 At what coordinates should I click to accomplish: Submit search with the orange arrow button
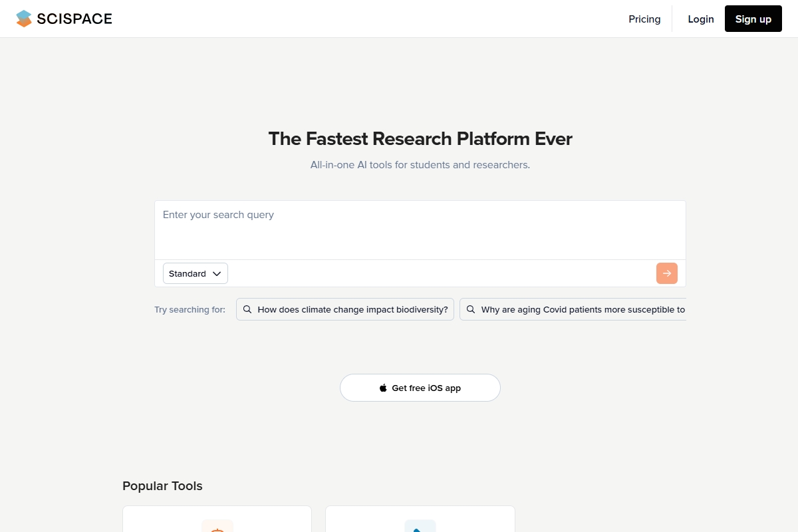click(666, 273)
